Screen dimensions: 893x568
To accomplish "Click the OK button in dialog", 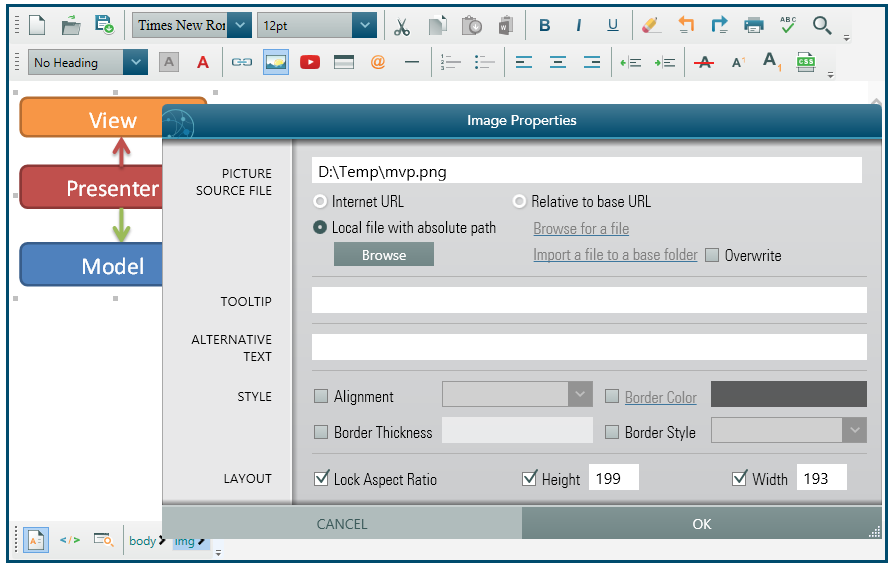I will (x=702, y=524).
